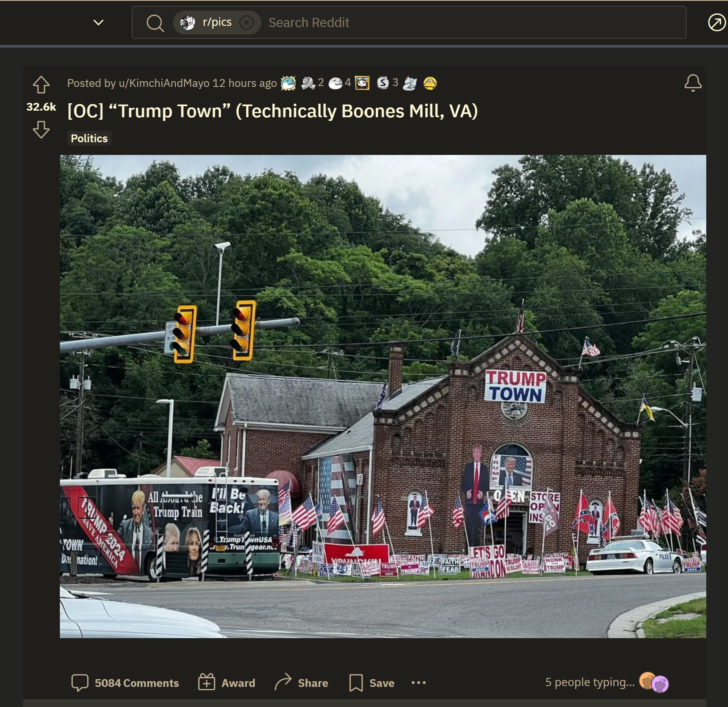Toggle post notifications with the bell
Screen dimensions: 728x707
click(693, 83)
